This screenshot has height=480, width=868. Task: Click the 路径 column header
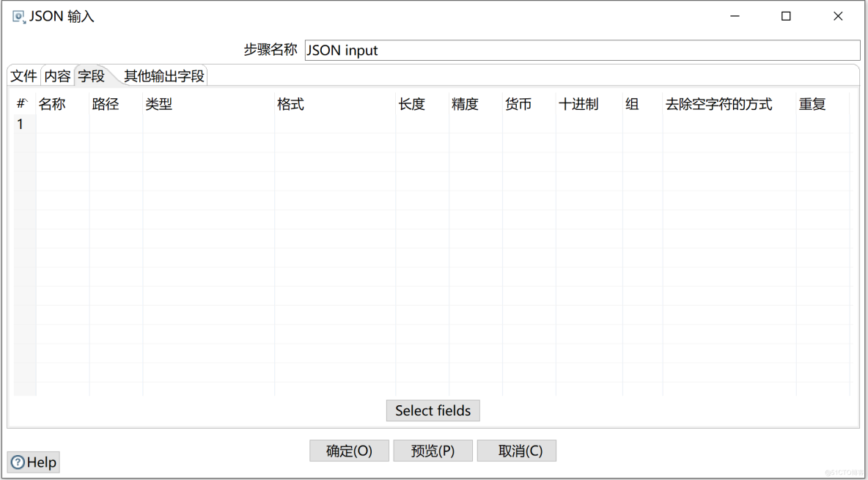(x=106, y=105)
